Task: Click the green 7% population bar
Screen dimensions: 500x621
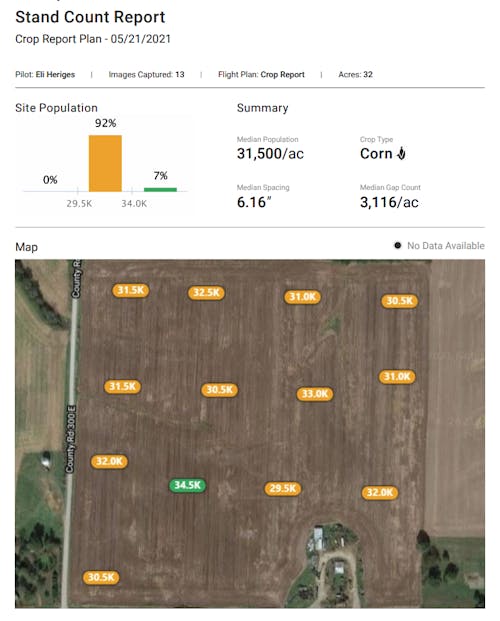Action: pyautogui.click(x=160, y=189)
